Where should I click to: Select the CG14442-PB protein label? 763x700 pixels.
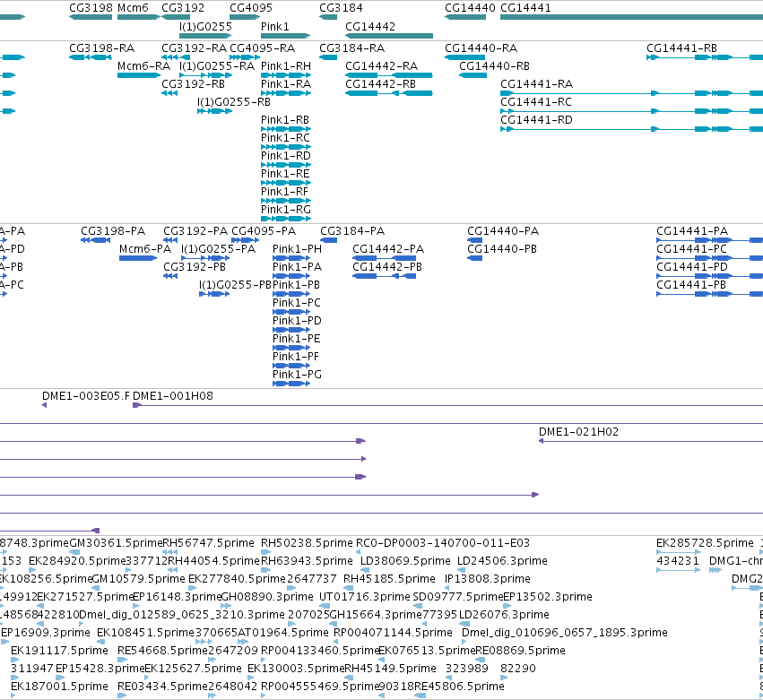coord(386,266)
